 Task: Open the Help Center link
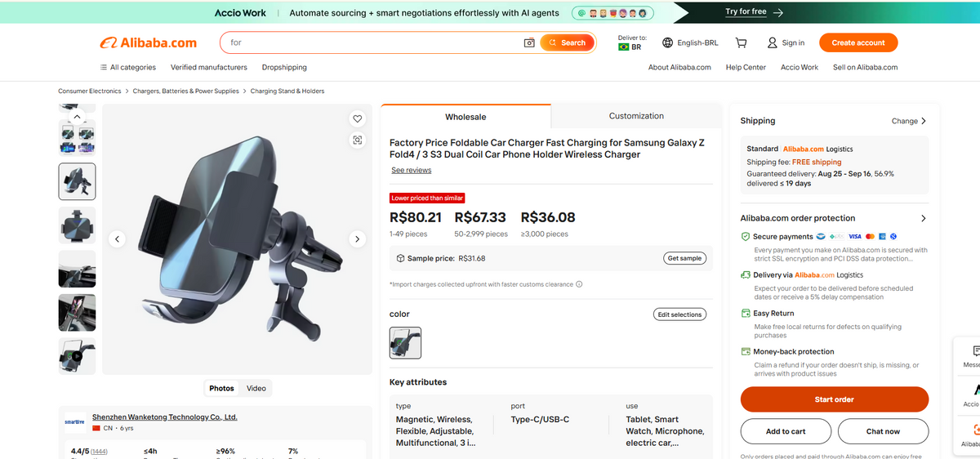pyautogui.click(x=746, y=67)
